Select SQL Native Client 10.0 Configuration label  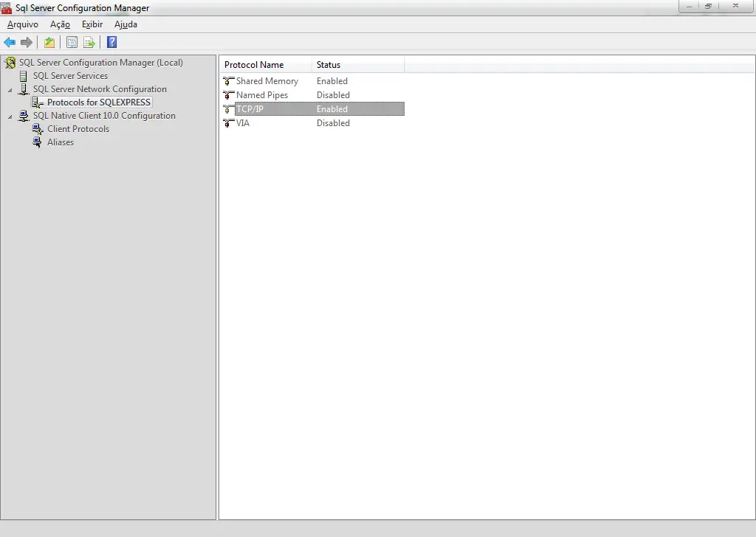coord(104,116)
